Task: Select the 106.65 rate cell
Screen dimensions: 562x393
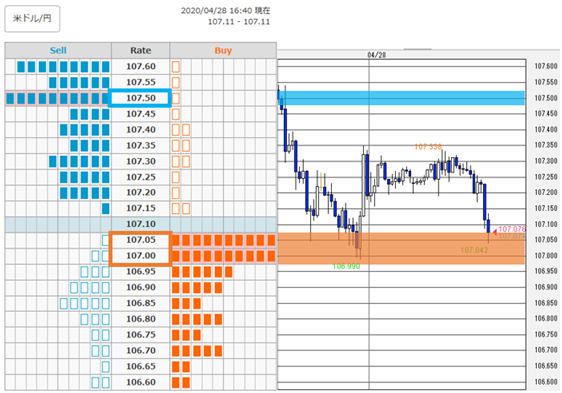Action: pos(140,366)
